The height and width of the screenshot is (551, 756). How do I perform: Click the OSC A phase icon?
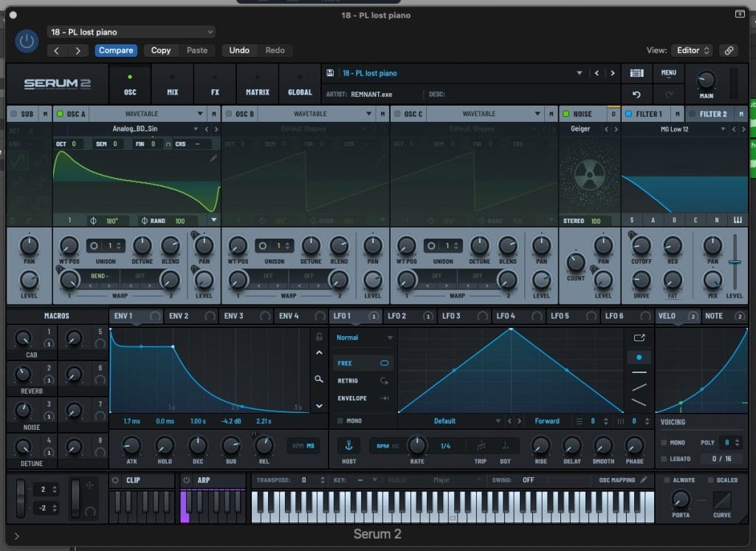[93, 221]
